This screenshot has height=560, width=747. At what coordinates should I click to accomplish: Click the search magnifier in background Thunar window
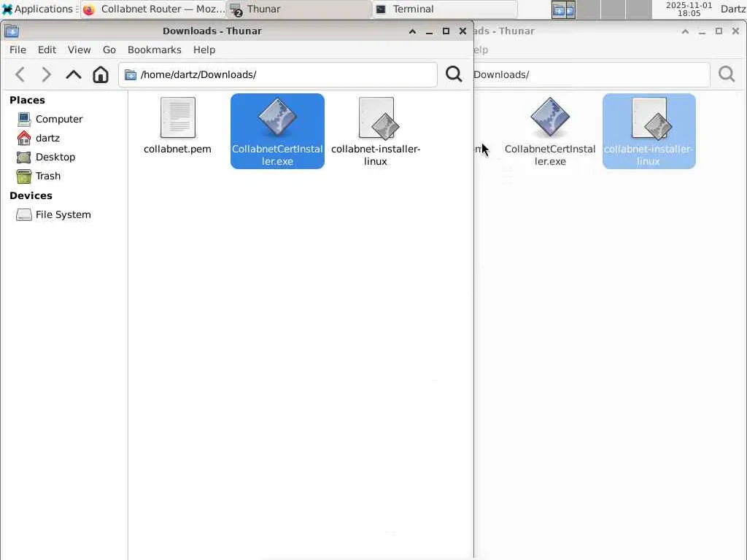(x=727, y=74)
